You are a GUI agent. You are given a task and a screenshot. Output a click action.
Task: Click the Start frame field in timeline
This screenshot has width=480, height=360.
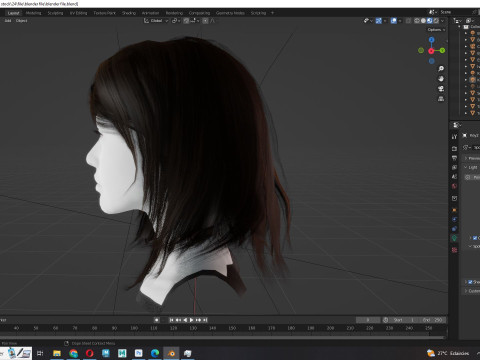pos(404,320)
